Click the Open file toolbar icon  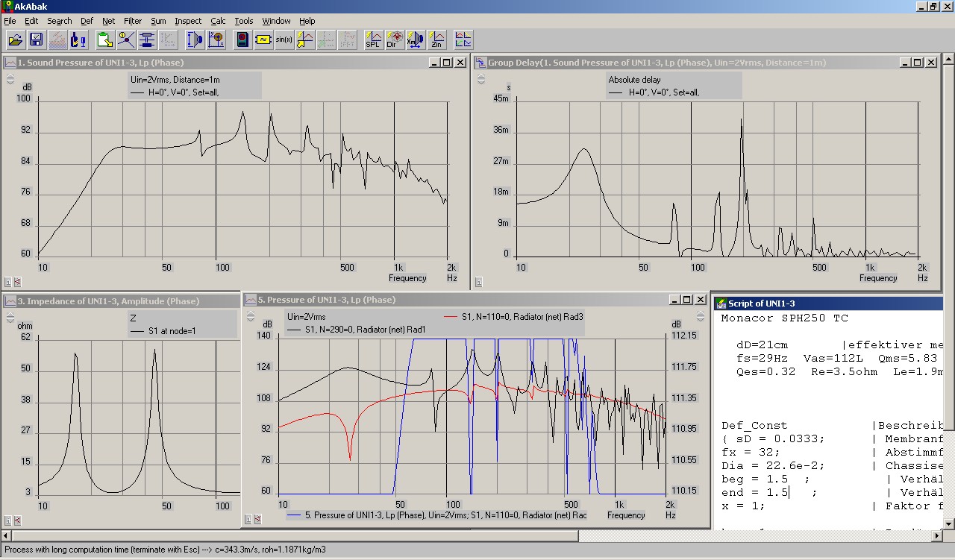pos(16,40)
